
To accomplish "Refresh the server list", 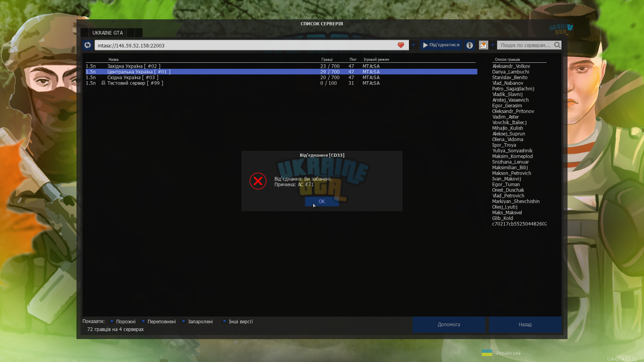I will coord(88,45).
